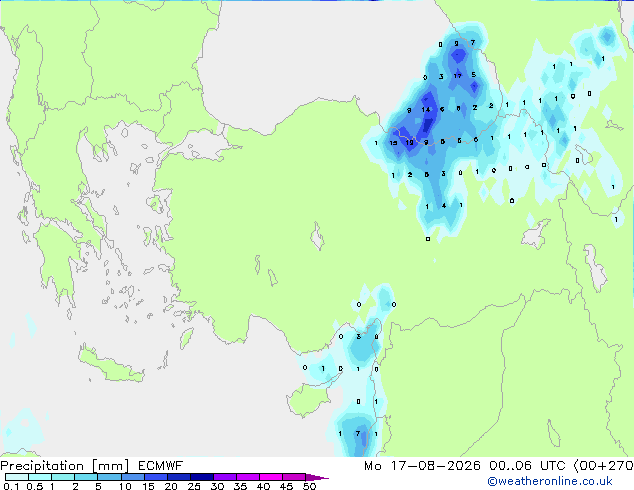Click the '35' legend scale label
The width and height of the screenshot is (634, 490).
point(240,486)
